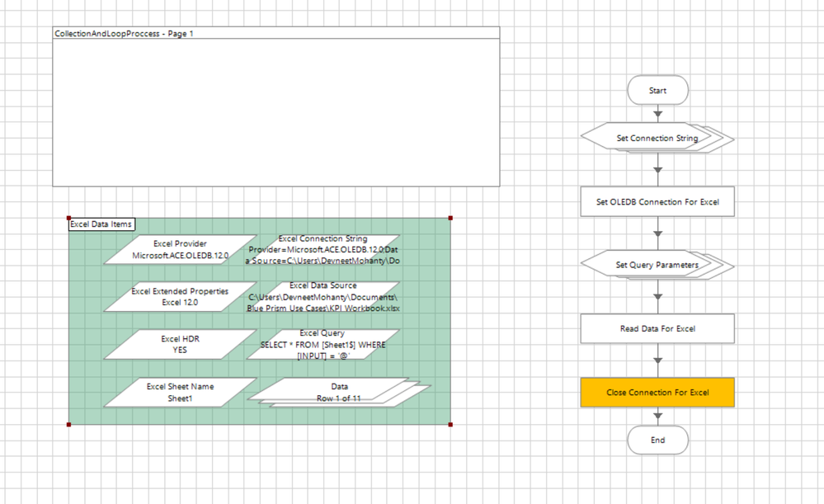Click the Excel Provider data item
Image resolution: width=824 pixels, height=504 pixels.
click(x=180, y=250)
